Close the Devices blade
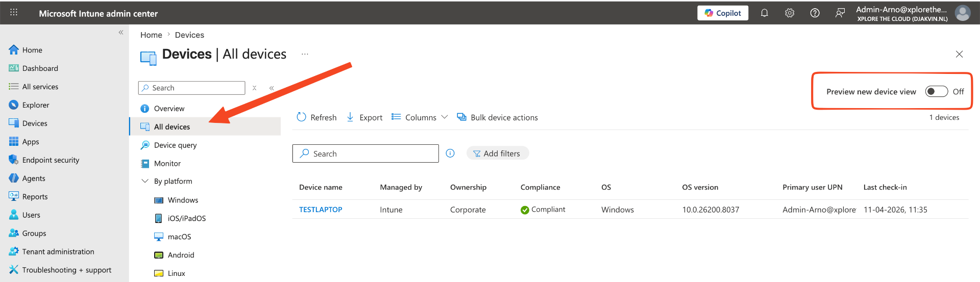Viewport: 980px width, 282px height. [x=959, y=54]
